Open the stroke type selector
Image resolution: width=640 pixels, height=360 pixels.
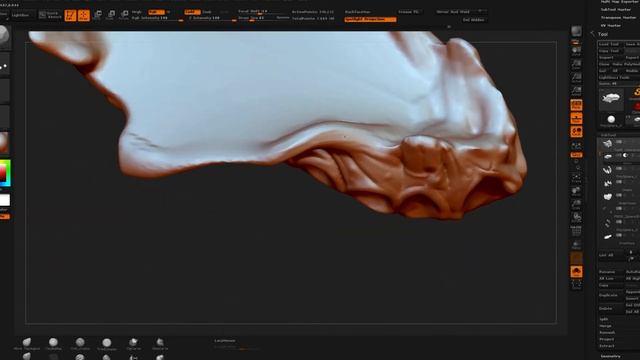point(4,65)
